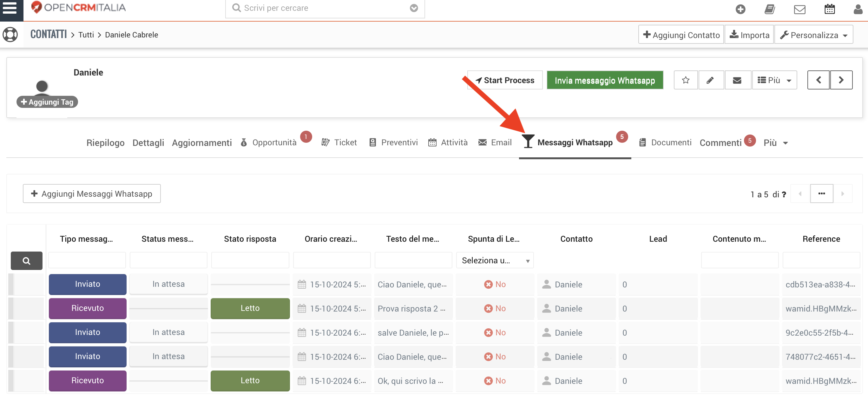Viewport: 868px width, 420px height.
Task: Click the Tutti breadcrumb link
Action: (86, 35)
